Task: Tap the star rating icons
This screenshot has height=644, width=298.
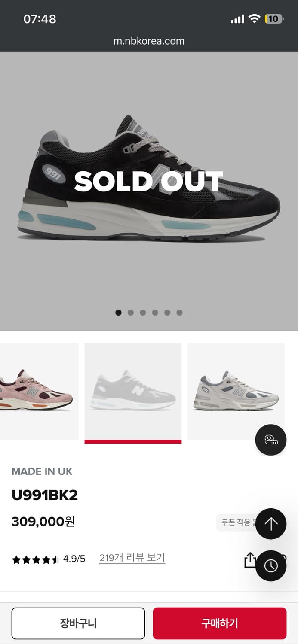Action: (x=35, y=559)
